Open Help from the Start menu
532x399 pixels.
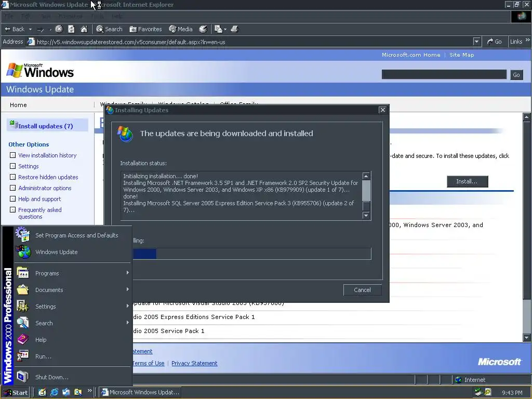(72, 340)
